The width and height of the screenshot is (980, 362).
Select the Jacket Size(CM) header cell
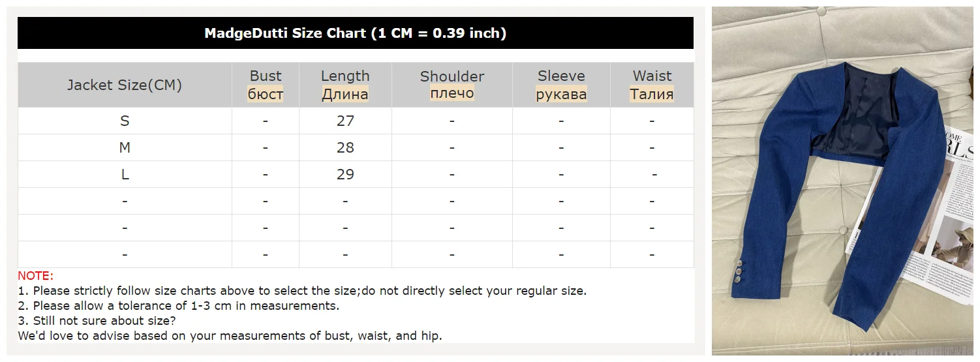pos(124,85)
